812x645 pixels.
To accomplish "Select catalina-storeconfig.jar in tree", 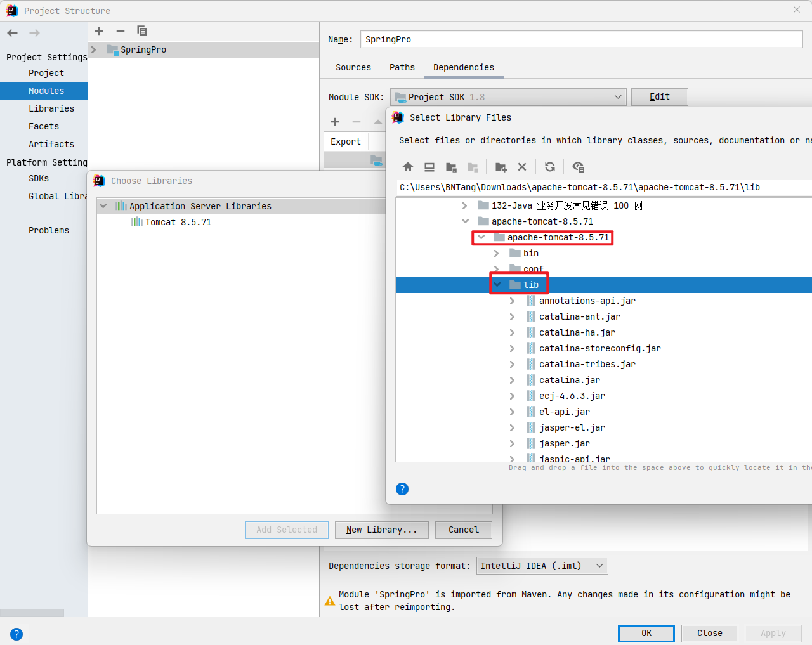I will (599, 348).
